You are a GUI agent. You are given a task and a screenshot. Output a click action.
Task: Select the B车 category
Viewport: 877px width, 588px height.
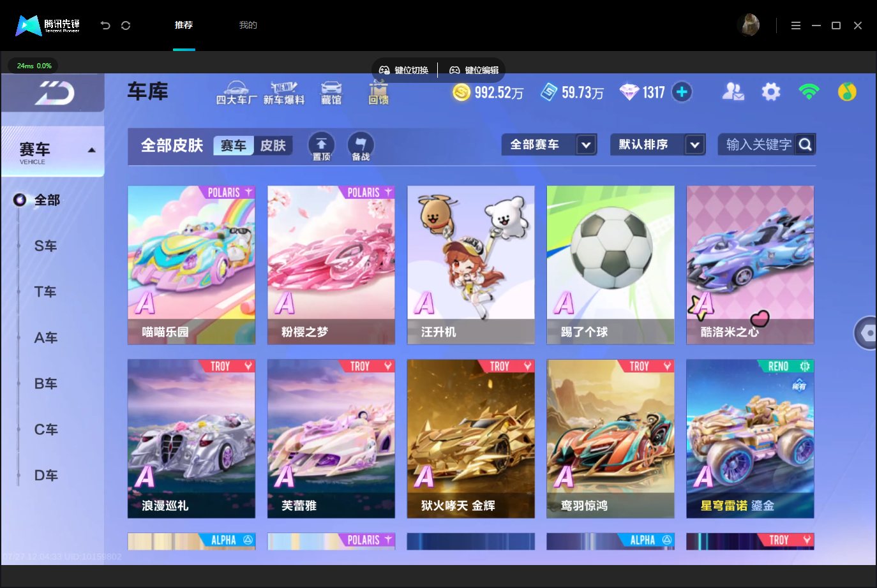click(x=46, y=384)
